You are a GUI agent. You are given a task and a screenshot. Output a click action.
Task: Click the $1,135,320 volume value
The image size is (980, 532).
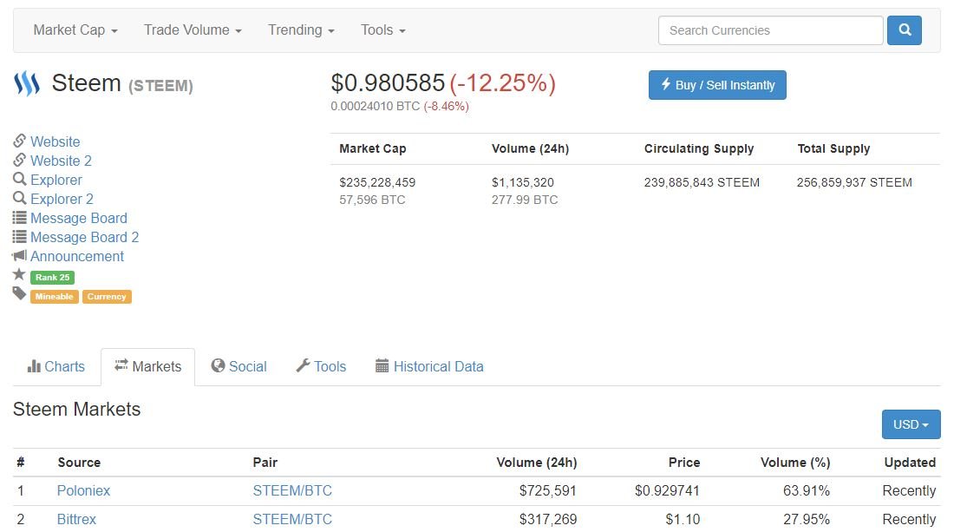522,182
